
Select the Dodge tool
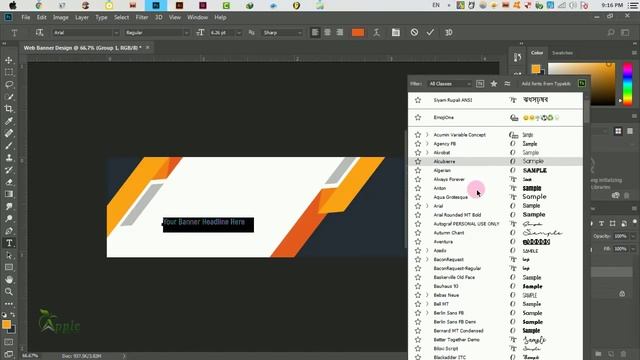9,219
